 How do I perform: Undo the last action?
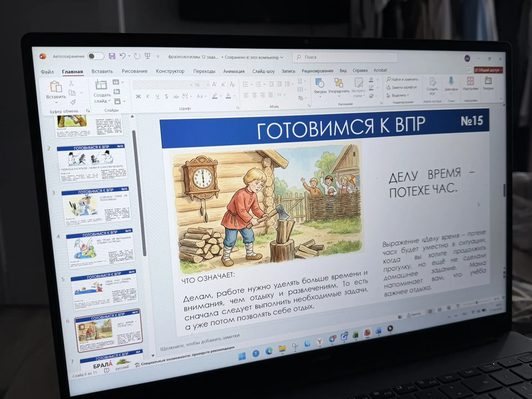coord(122,56)
